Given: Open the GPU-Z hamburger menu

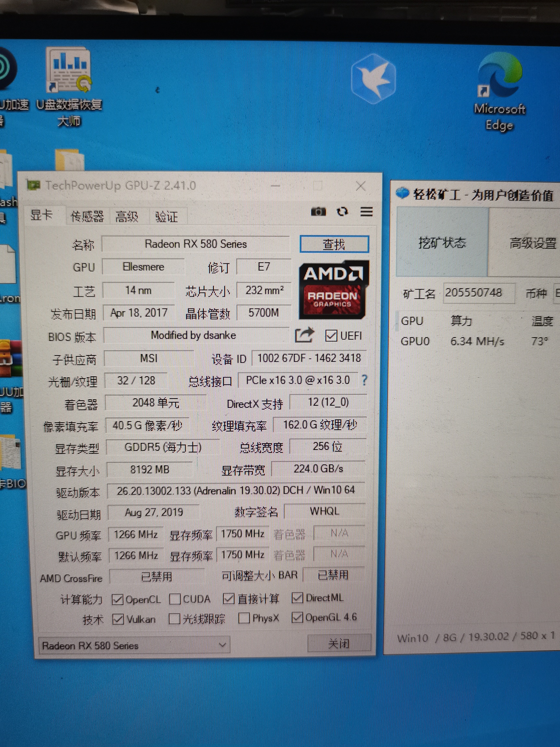Looking at the screenshot, I should (367, 212).
